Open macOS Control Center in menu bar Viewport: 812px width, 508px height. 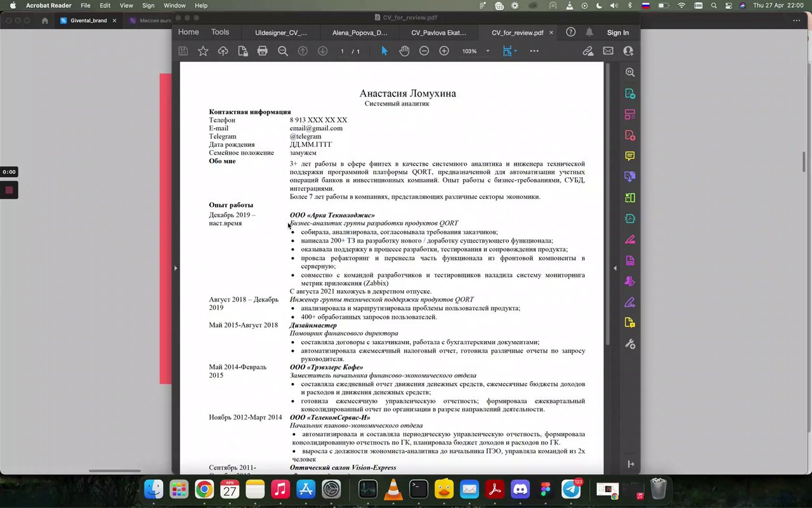(728, 5)
